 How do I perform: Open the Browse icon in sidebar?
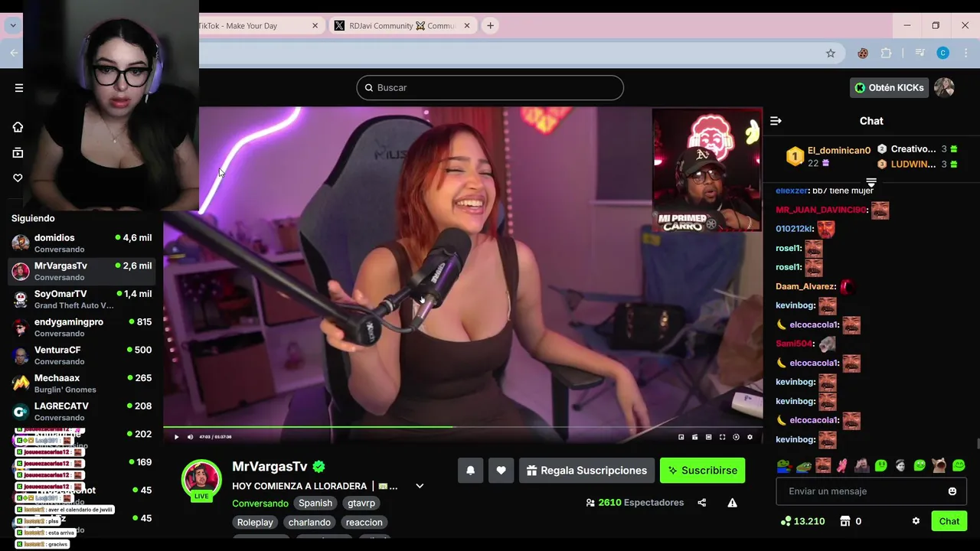click(18, 152)
